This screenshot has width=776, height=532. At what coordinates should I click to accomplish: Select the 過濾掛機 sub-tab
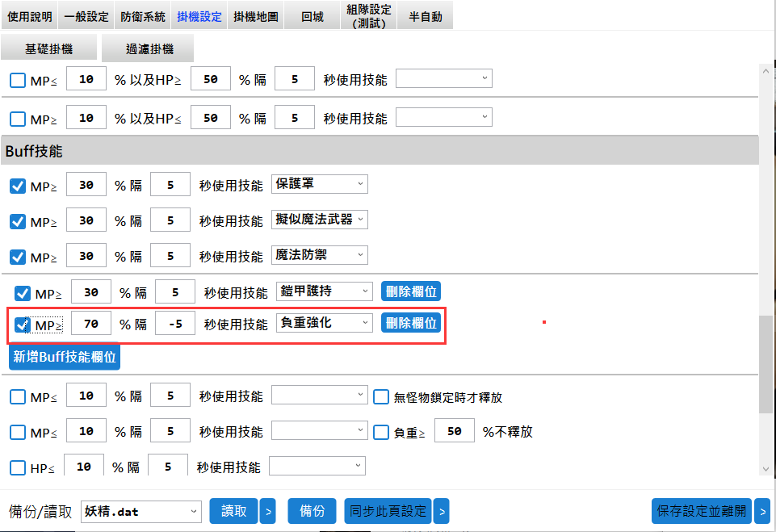(148, 48)
